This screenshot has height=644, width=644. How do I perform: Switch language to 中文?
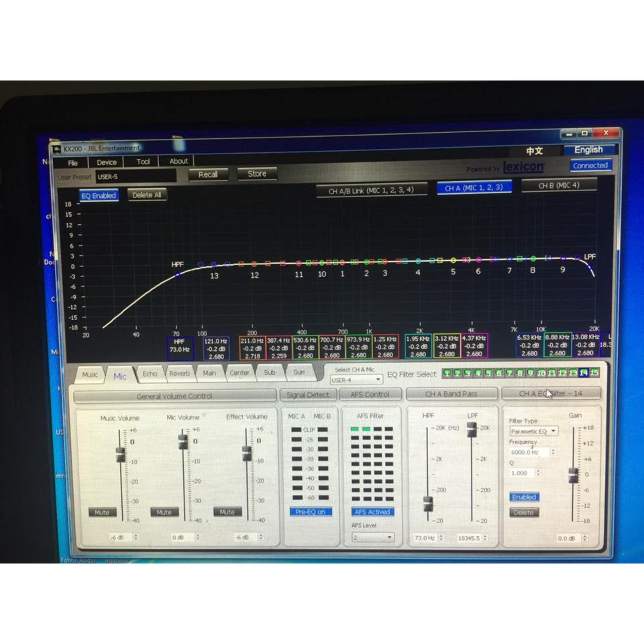534,151
